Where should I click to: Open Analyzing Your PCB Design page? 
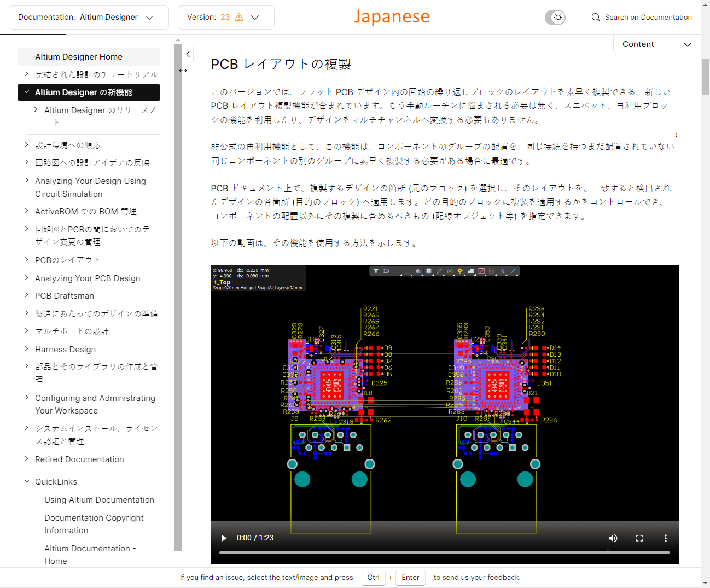(88, 278)
